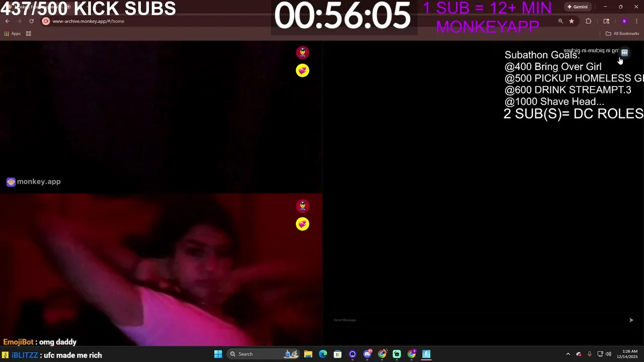
Task: Open Microsoft Store from the taskbar
Action: [x=338, y=354]
